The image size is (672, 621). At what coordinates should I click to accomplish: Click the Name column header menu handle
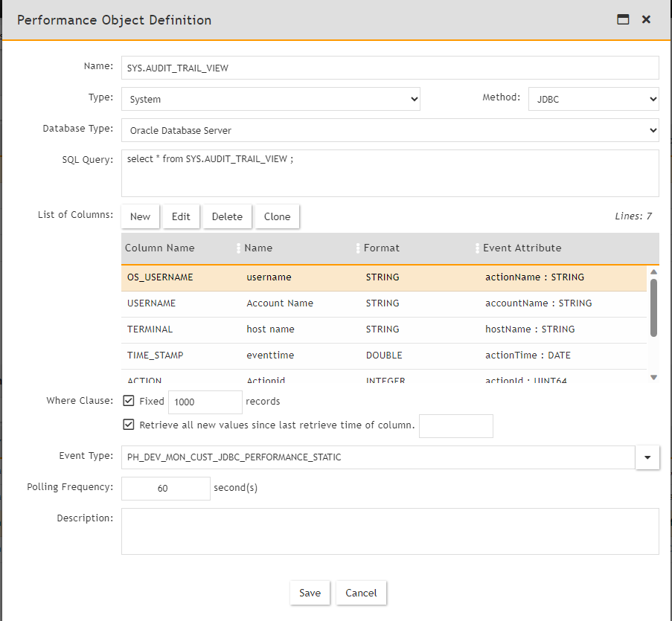(x=357, y=248)
